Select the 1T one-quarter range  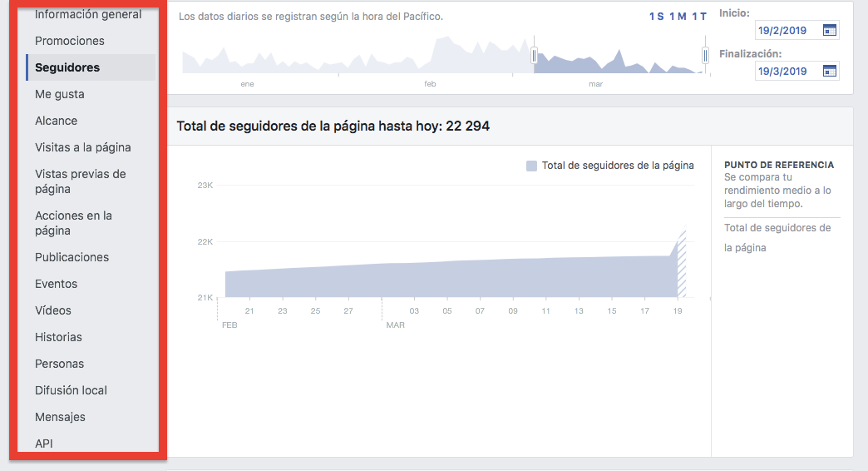tap(699, 17)
